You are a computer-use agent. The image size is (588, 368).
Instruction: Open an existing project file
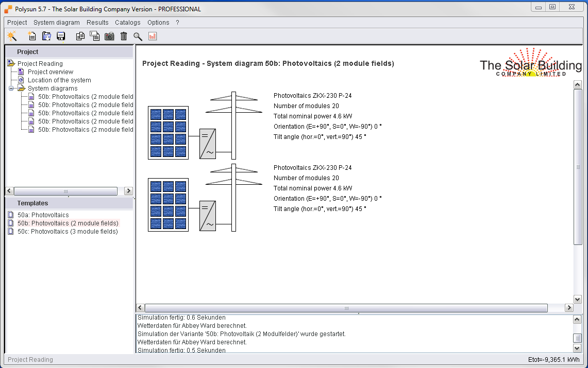[x=46, y=36]
